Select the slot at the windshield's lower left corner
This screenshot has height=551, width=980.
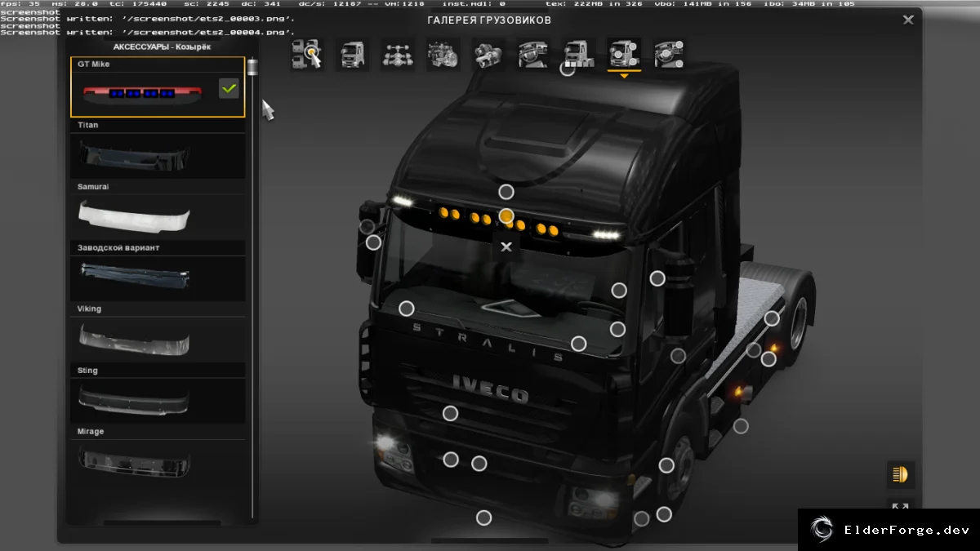point(406,309)
